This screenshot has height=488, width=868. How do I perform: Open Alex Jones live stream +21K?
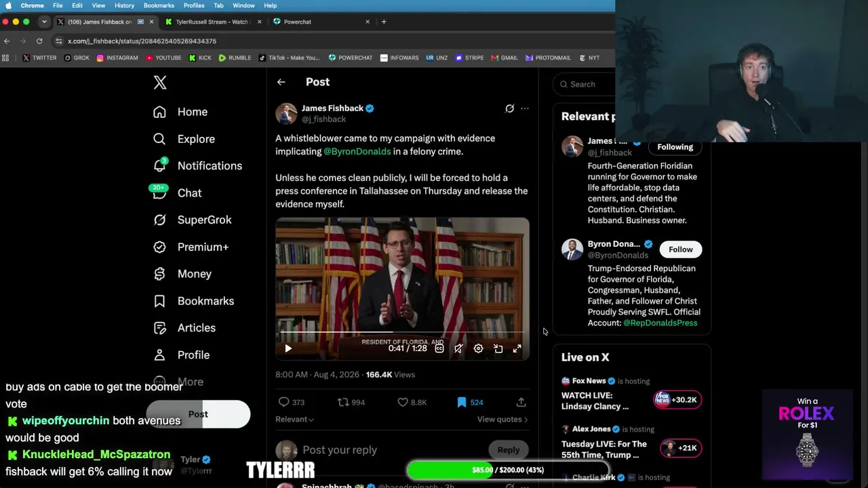click(x=681, y=448)
